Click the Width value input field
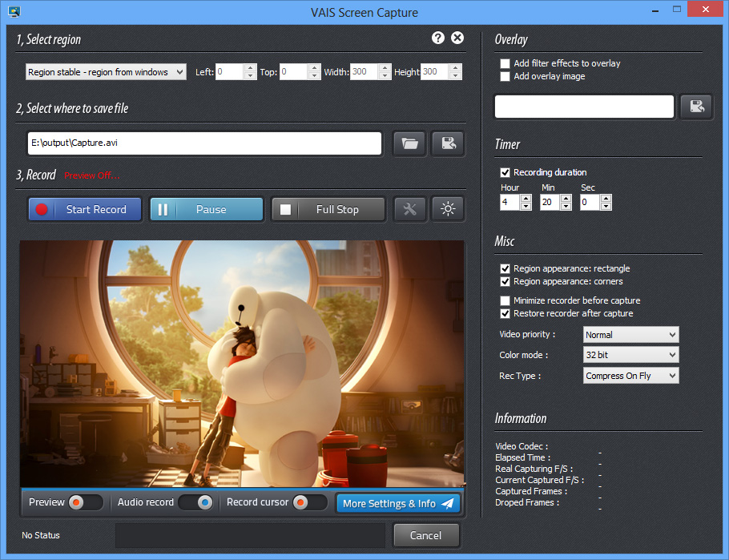This screenshot has height=560, width=729. (x=364, y=71)
